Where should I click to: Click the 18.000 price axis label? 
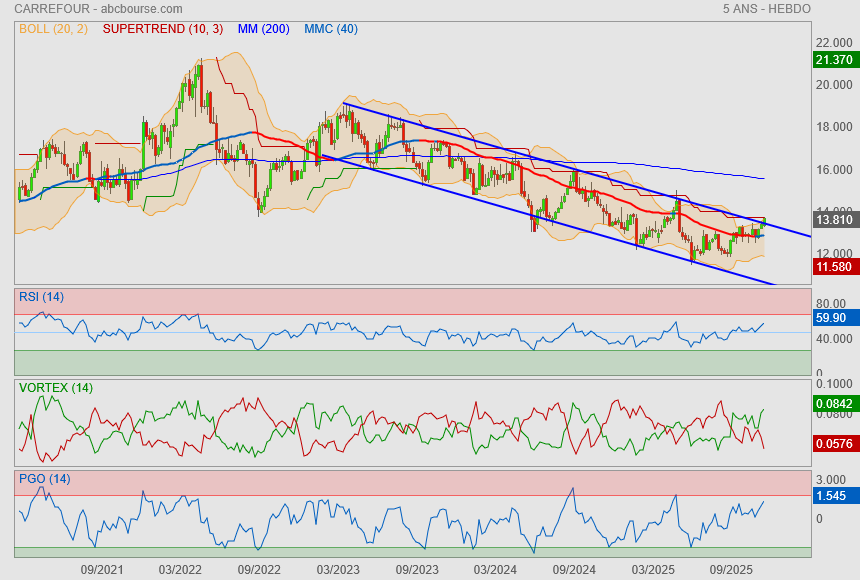pos(834,127)
